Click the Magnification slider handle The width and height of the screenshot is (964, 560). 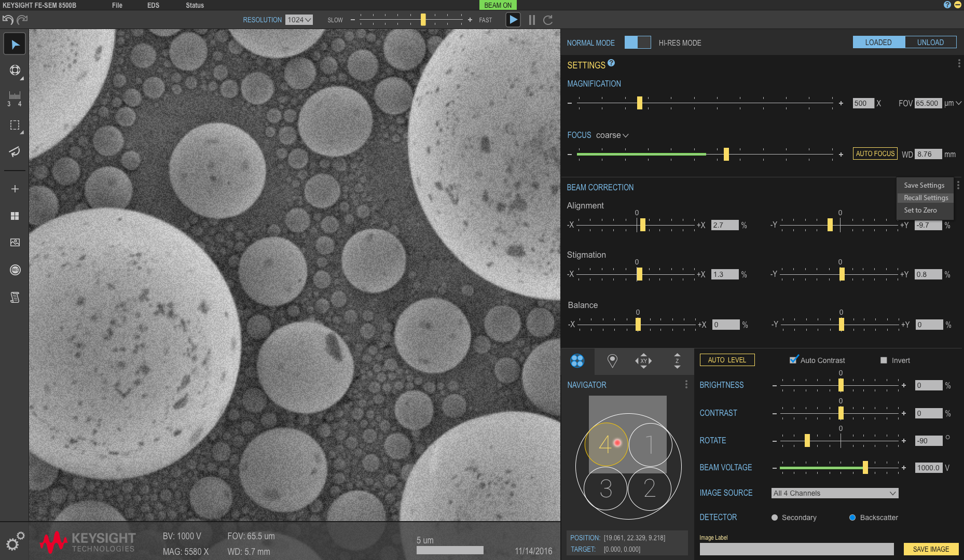639,103
